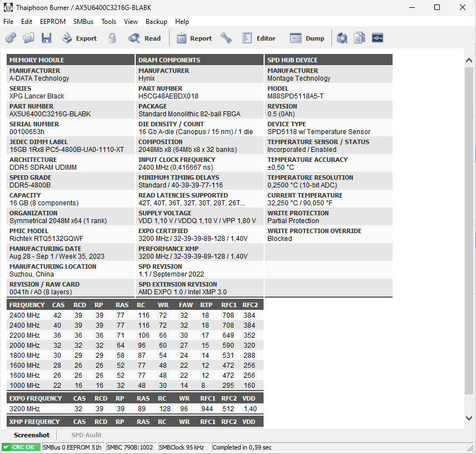Click the wrench tools icon
The height and width of the screenshot is (454, 476).
pos(226,38)
